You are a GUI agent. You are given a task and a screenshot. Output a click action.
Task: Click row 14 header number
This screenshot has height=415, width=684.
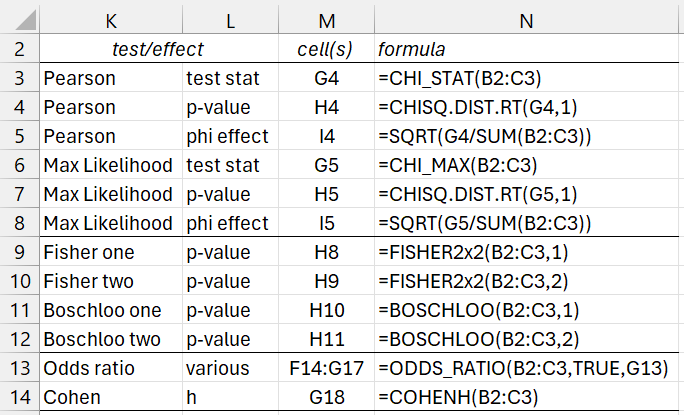pos(19,397)
